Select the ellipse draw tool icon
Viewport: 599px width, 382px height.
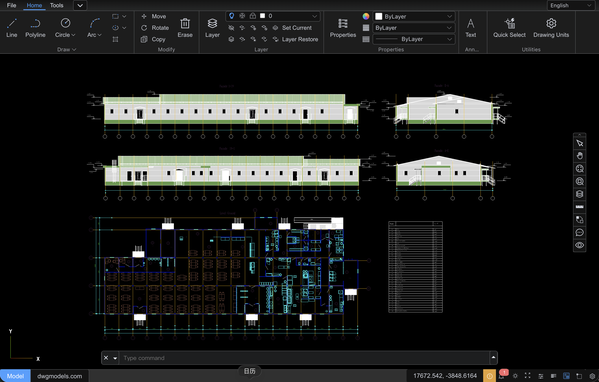(x=115, y=28)
